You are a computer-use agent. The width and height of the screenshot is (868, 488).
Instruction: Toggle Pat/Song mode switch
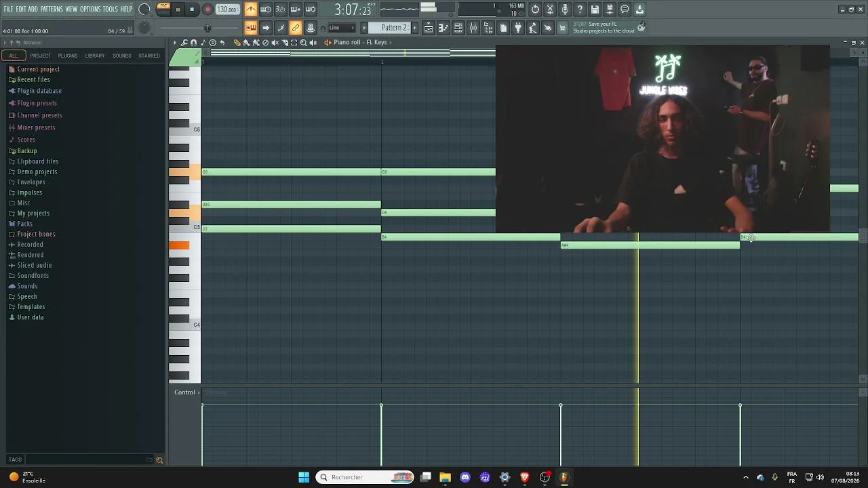coord(163,9)
